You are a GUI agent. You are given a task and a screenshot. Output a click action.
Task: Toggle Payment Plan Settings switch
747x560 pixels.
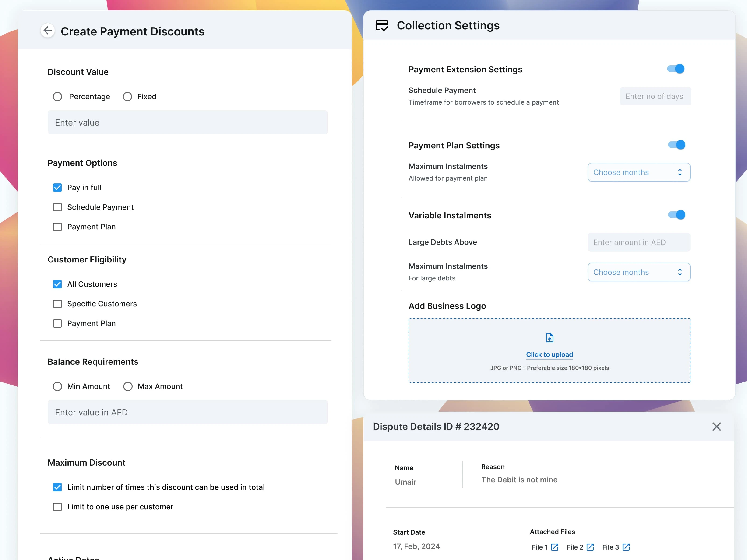pyautogui.click(x=677, y=145)
